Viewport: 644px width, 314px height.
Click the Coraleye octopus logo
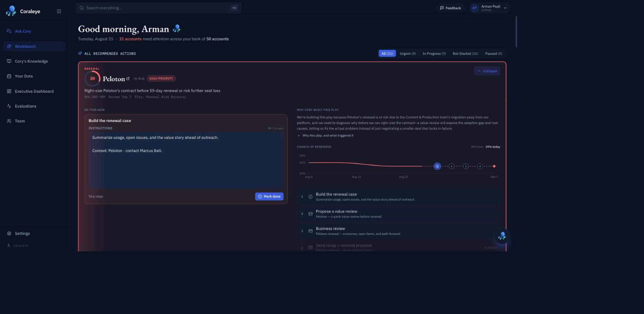click(x=11, y=11)
